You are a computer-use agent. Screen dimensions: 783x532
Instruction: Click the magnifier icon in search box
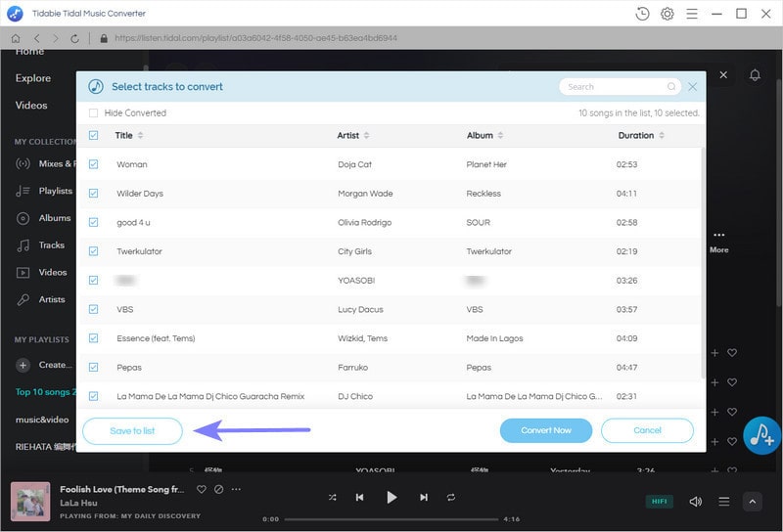671,87
